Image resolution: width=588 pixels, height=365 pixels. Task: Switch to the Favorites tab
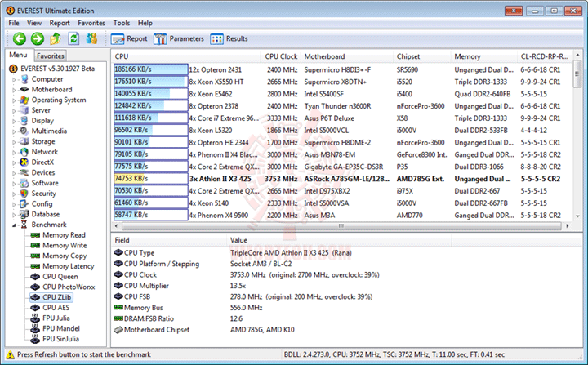click(x=51, y=56)
